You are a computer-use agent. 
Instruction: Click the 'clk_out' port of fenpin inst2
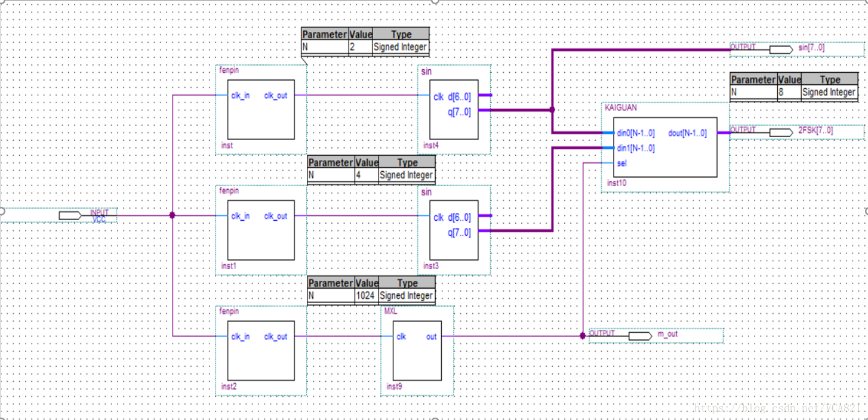[x=276, y=336]
